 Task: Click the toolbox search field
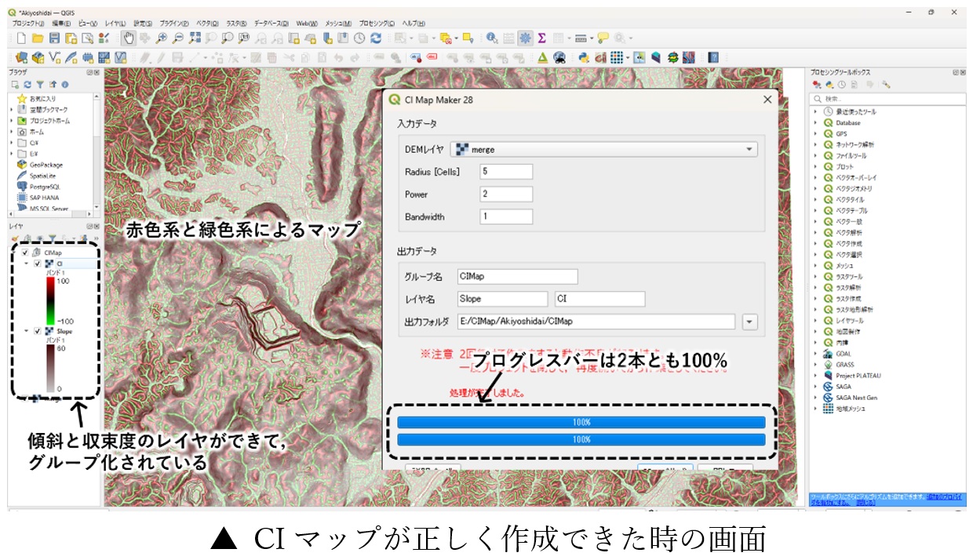click(x=887, y=99)
